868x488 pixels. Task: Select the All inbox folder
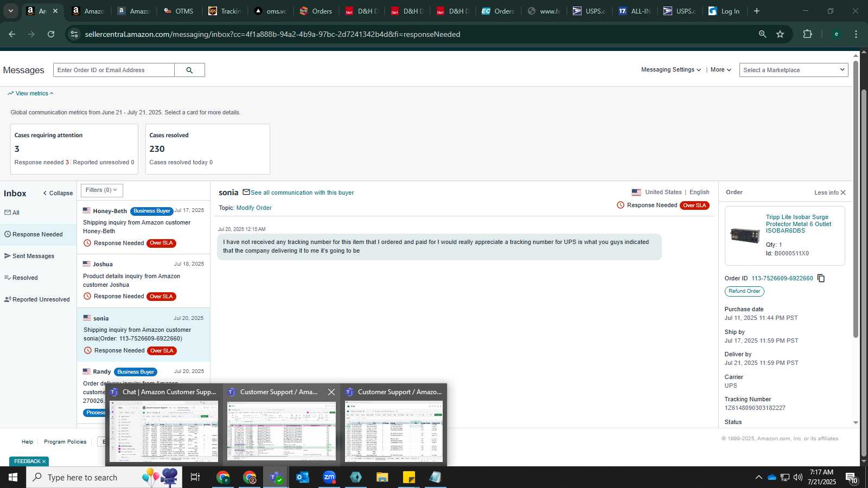coord(12,213)
